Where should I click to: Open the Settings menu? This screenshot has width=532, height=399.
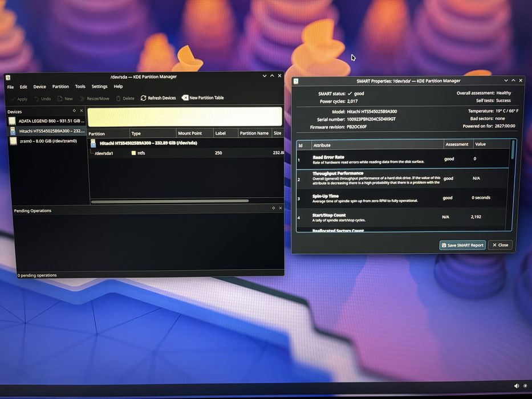click(x=99, y=87)
